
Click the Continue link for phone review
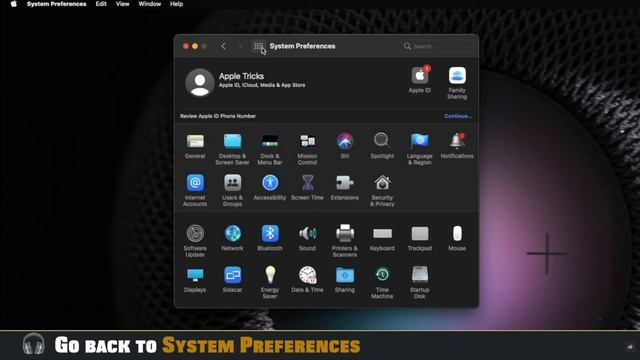458,116
